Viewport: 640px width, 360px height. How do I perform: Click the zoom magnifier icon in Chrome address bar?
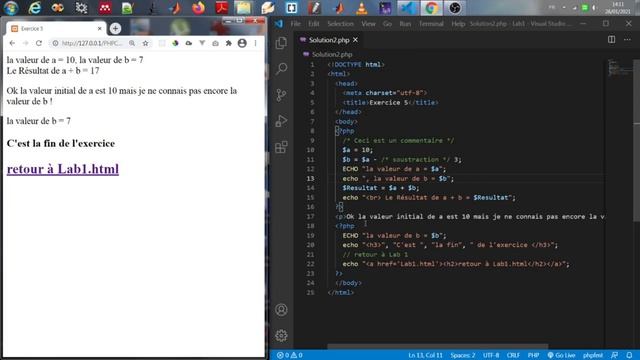pyautogui.click(x=132, y=43)
